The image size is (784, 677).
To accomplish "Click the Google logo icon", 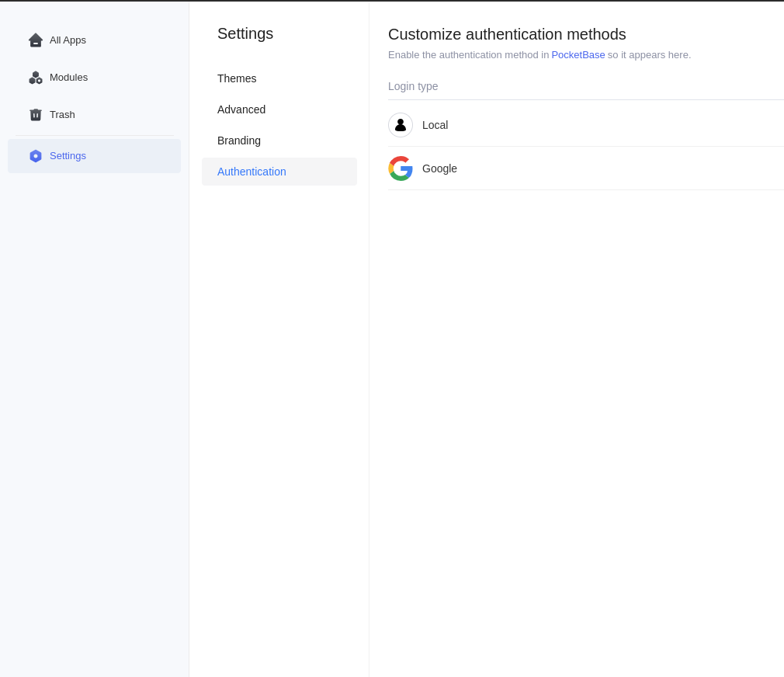I will tap(401, 168).
